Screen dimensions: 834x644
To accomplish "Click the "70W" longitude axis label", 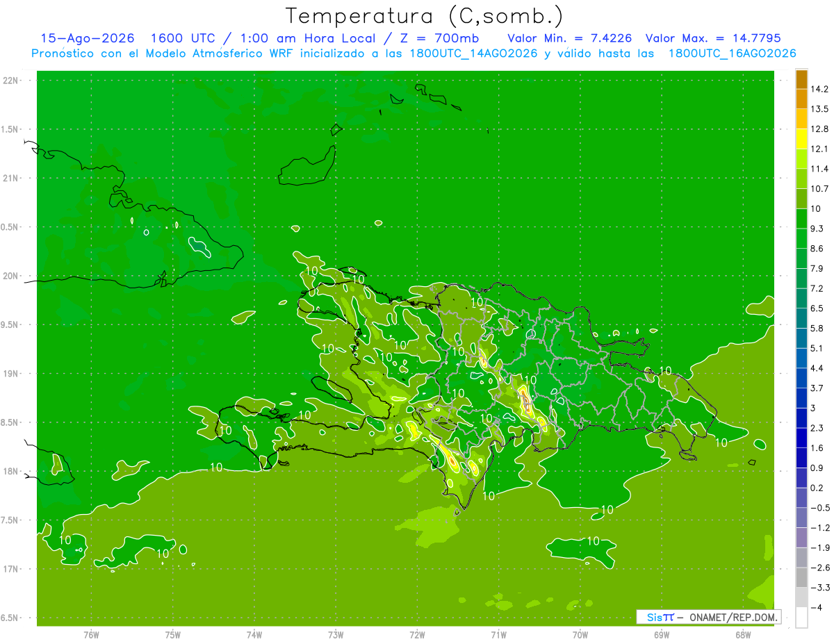I will [580, 635].
